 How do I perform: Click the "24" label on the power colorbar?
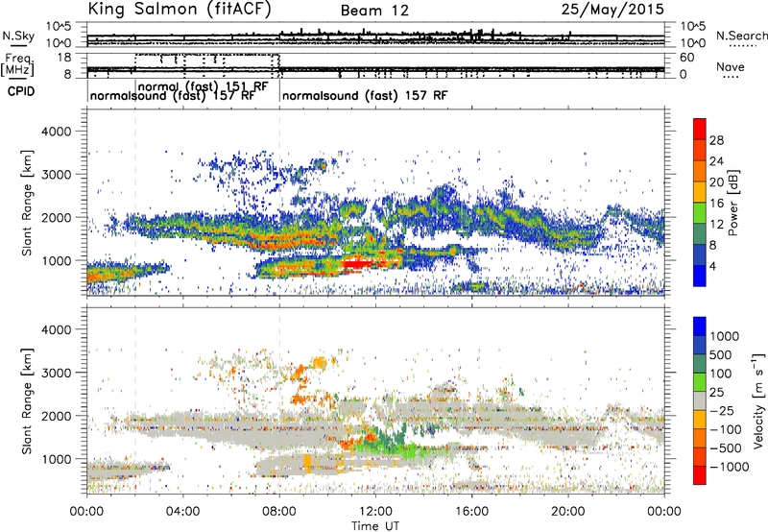pyautogui.click(x=716, y=161)
